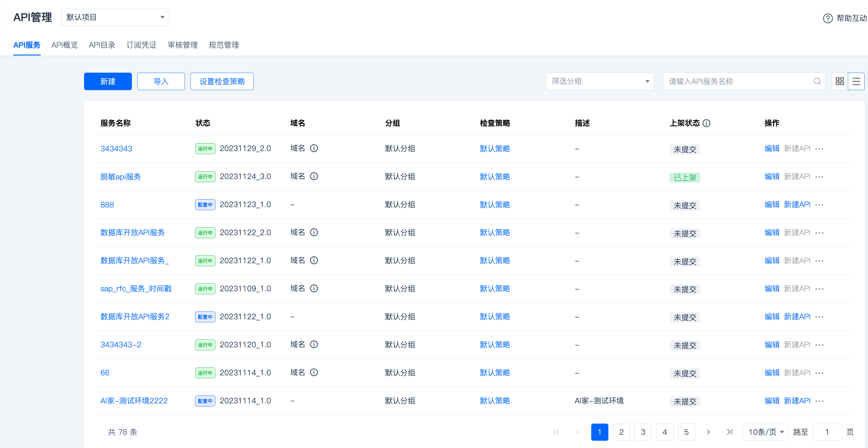Switch to grid card view
This screenshot has width=868, height=448.
(x=840, y=81)
